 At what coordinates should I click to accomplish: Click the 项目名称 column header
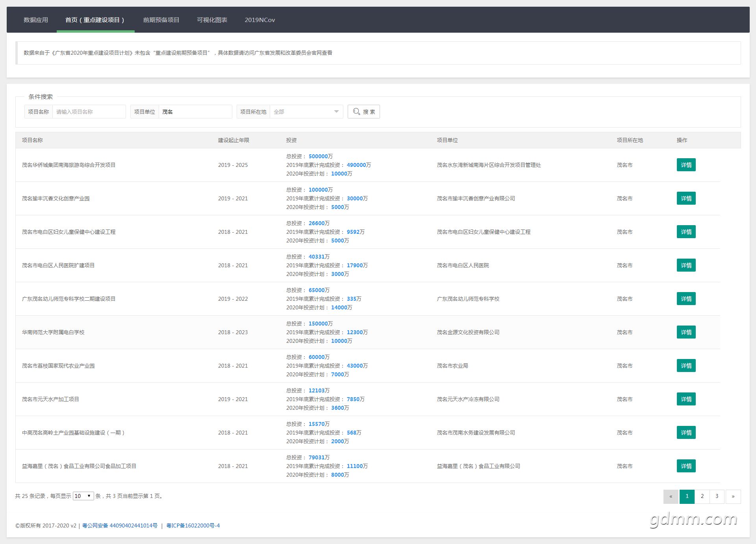pyautogui.click(x=32, y=140)
